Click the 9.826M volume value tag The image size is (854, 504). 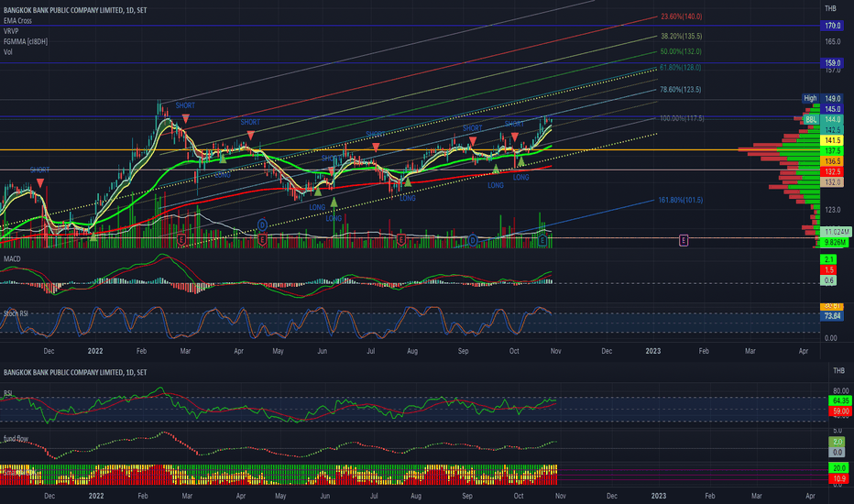[835, 242]
